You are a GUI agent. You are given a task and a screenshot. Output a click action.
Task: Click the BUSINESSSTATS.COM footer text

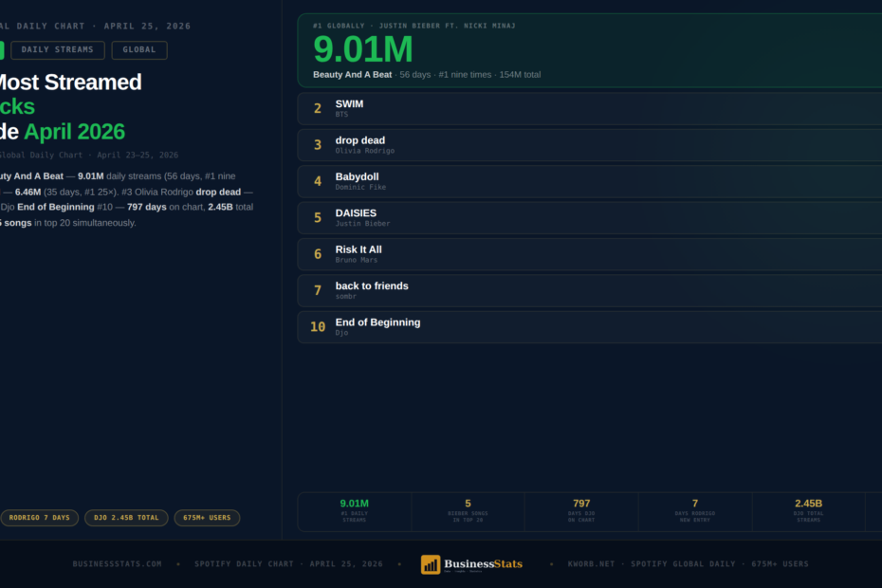tap(117, 563)
